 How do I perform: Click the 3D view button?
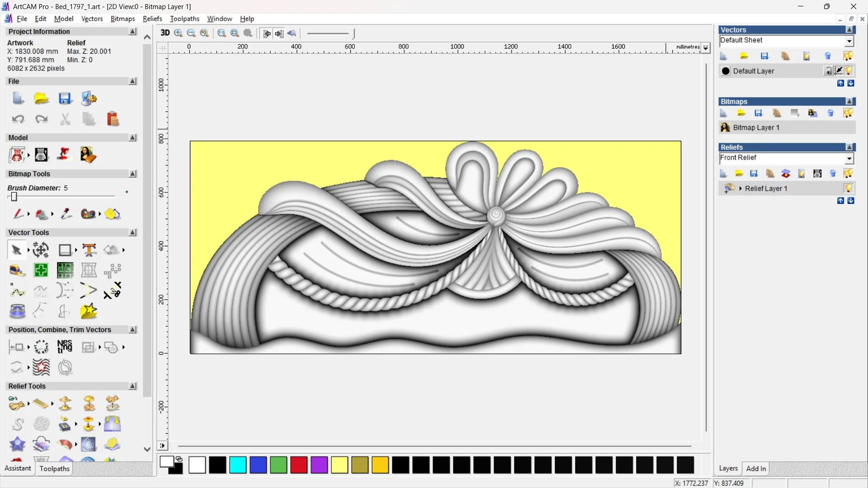pos(165,33)
